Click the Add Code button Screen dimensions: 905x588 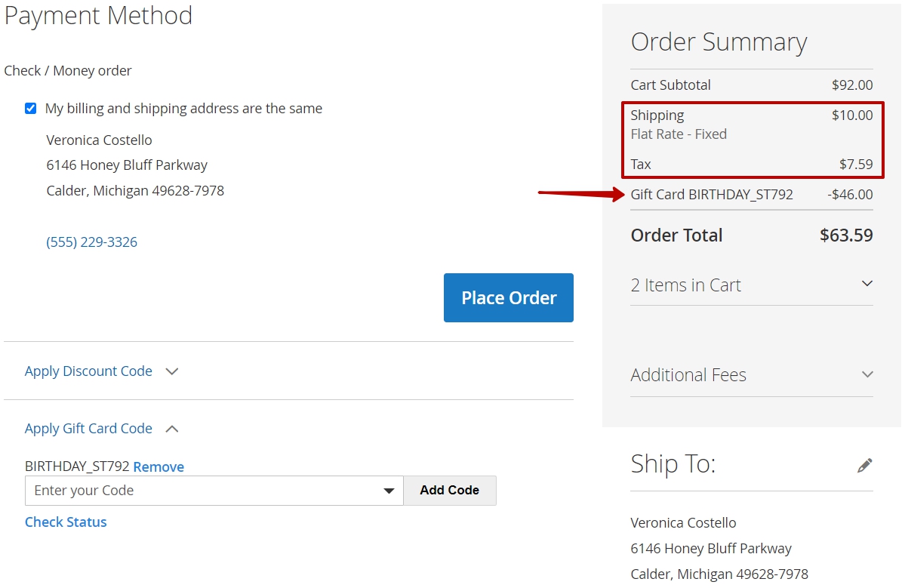[450, 491]
